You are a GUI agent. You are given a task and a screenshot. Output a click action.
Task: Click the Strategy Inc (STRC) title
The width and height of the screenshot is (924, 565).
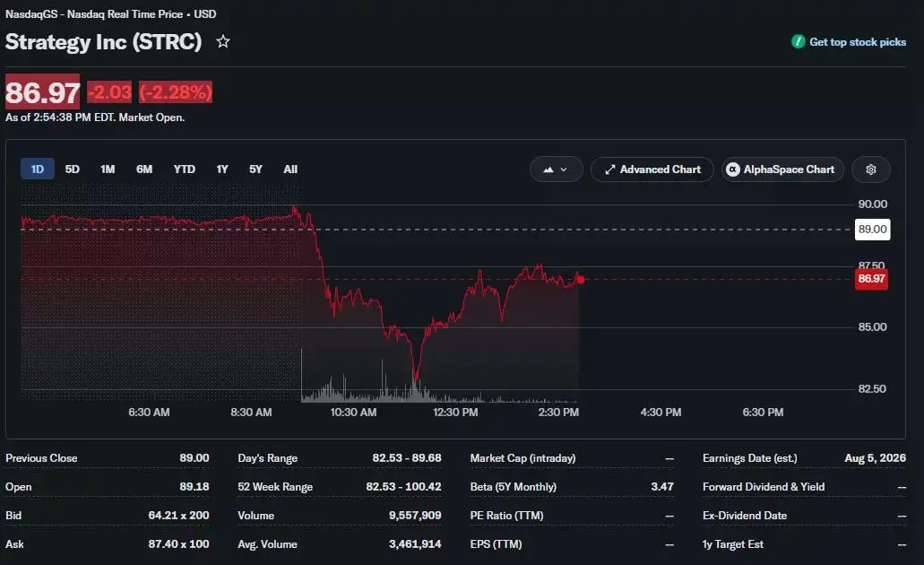pyautogui.click(x=104, y=42)
